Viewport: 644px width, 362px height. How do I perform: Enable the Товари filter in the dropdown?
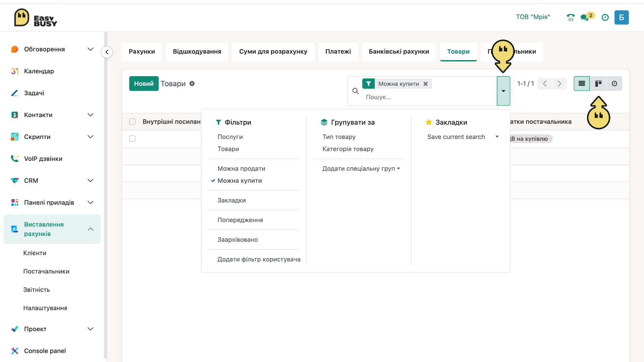[228, 149]
